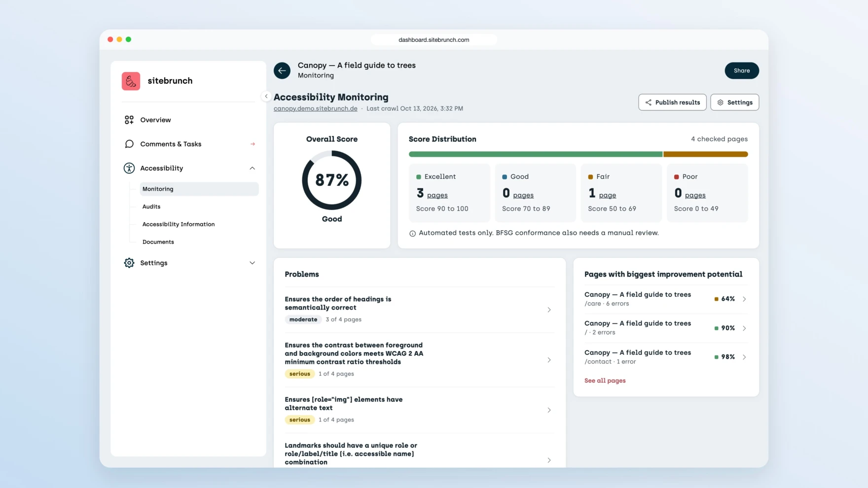Open the 0 Good pages link
This screenshot has width=868, height=488.
click(523, 196)
